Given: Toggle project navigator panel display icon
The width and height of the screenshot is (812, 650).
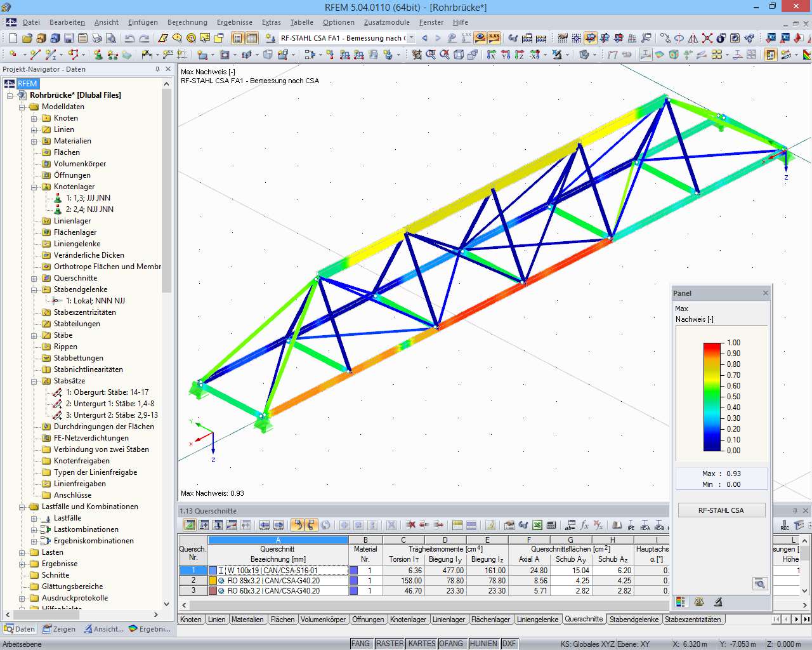Looking at the screenshot, I should click(238, 38).
